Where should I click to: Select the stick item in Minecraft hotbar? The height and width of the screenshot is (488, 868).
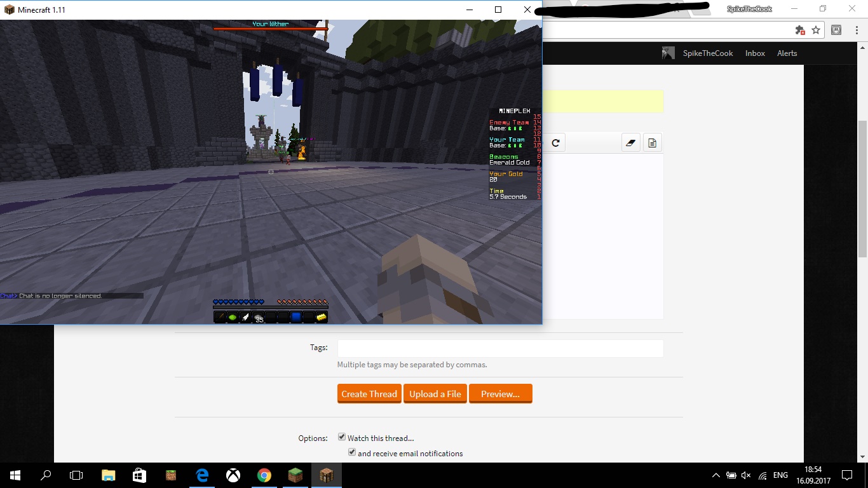point(220,317)
